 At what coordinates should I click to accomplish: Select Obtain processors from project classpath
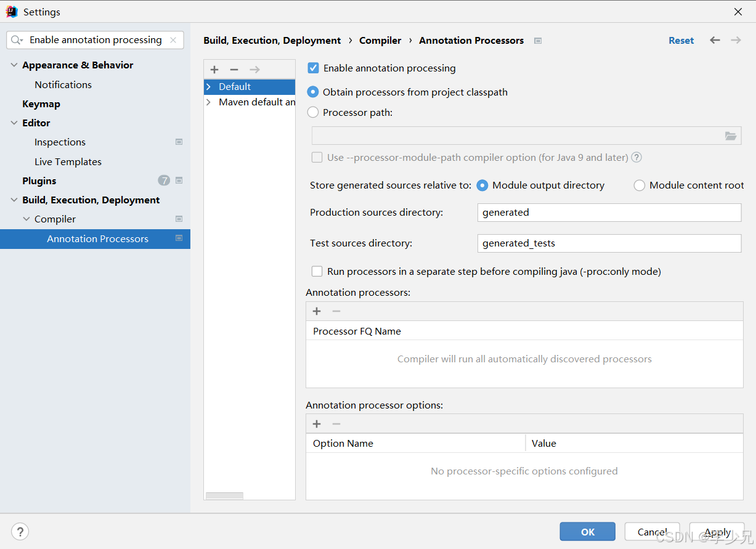coord(313,92)
